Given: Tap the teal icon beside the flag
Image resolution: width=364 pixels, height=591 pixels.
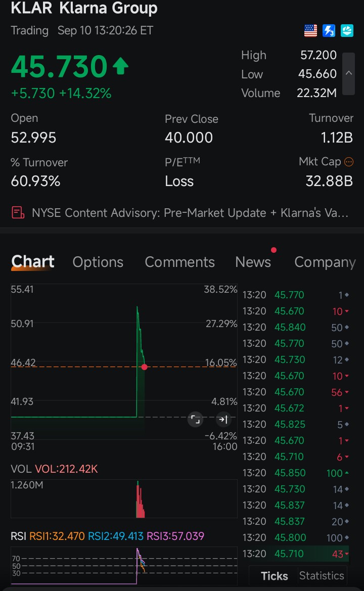Looking at the screenshot, I should (347, 30).
